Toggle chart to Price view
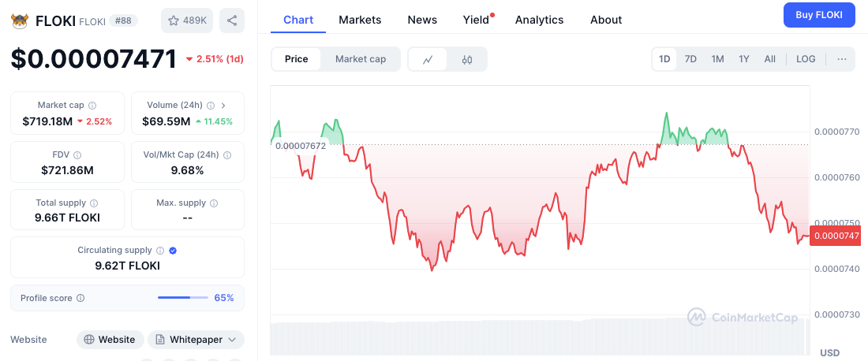 tap(297, 59)
